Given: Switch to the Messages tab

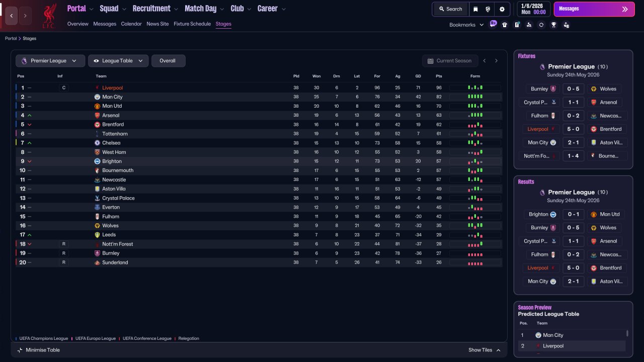Looking at the screenshot, I should click(105, 24).
